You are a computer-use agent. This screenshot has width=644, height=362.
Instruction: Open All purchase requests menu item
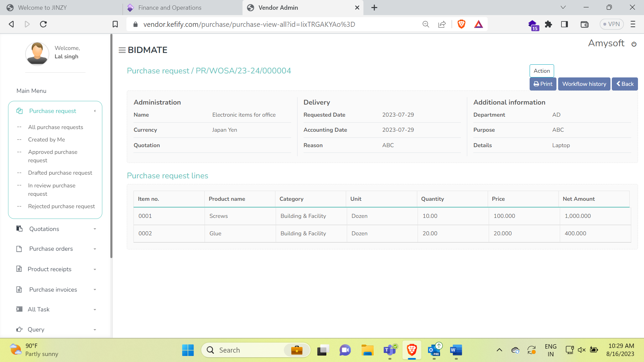click(55, 127)
